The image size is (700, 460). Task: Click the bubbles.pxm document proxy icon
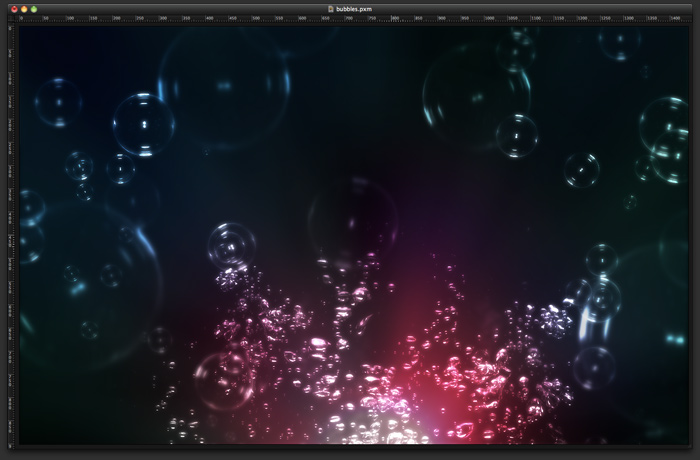pos(332,8)
